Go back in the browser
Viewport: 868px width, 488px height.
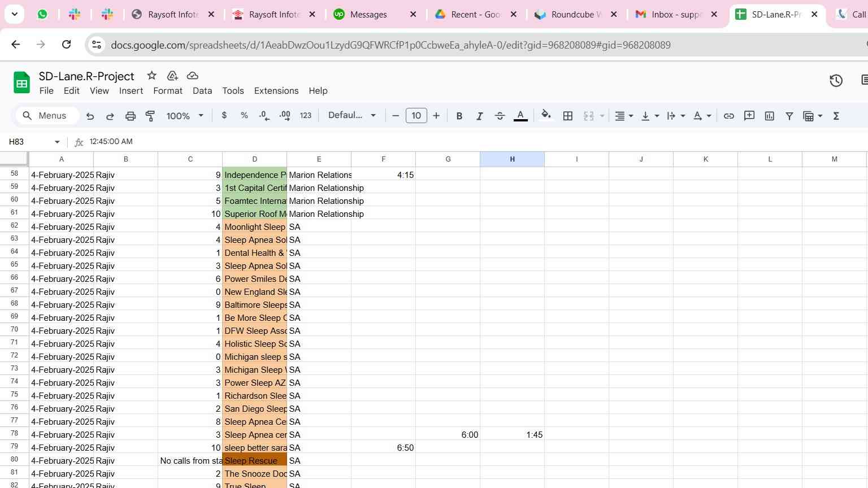pyautogui.click(x=16, y=45)
